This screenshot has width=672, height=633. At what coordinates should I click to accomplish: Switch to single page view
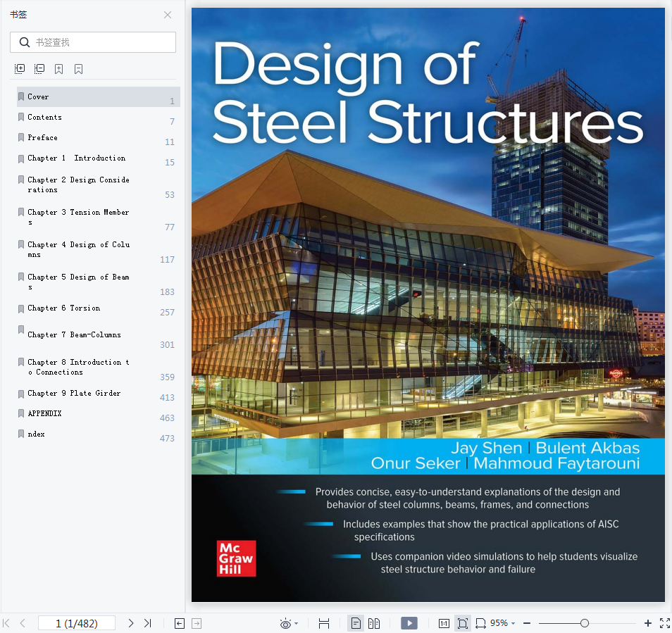pos(356,624)
